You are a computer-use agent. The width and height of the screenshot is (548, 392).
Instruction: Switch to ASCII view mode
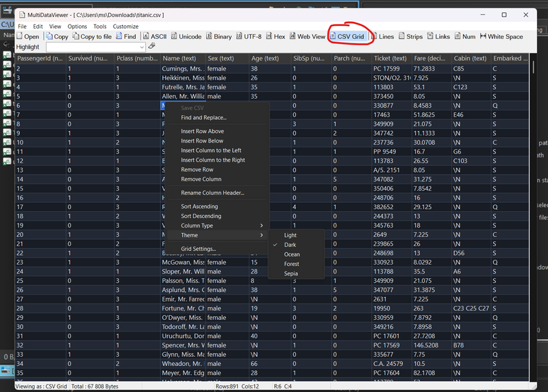tap(155, 36)
